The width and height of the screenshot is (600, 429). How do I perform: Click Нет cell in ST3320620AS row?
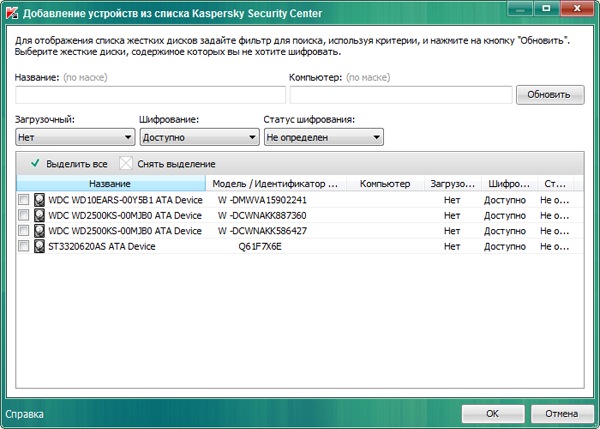(x=452, y=246)
